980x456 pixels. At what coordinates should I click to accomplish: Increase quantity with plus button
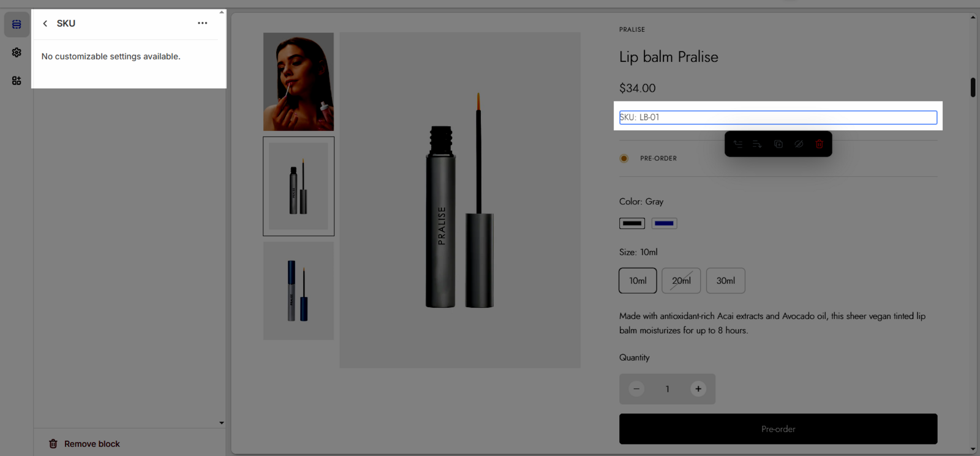pos(698,389)
